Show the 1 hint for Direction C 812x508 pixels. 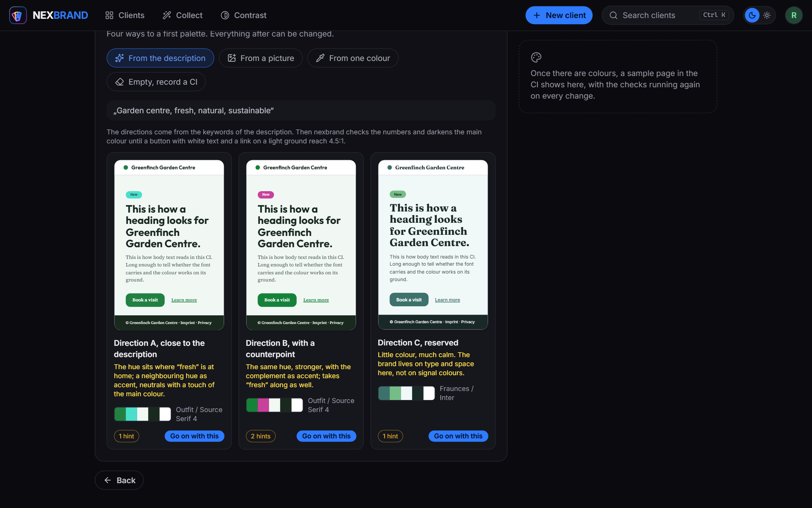pos(391,436)
